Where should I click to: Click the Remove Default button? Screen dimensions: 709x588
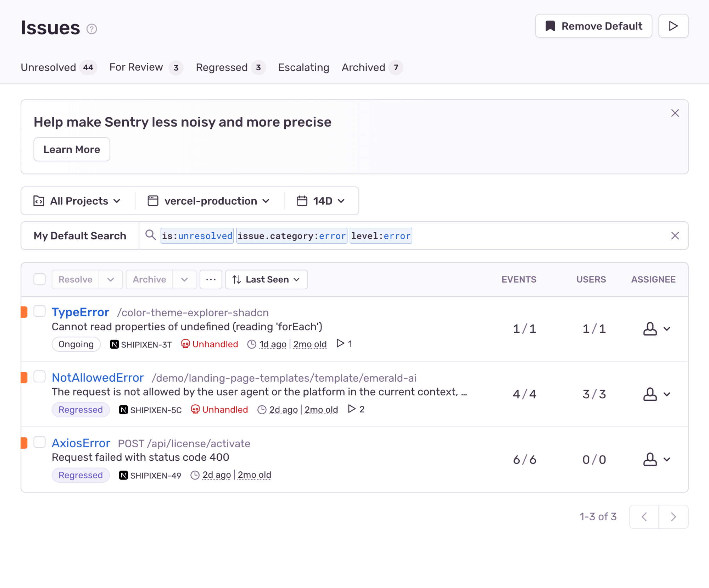pos(593,26)
